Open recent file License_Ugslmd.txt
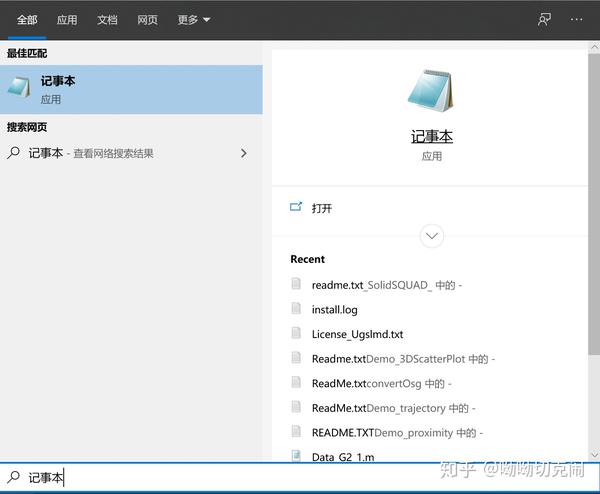The image size is (600, 494). tap(357, 334)
